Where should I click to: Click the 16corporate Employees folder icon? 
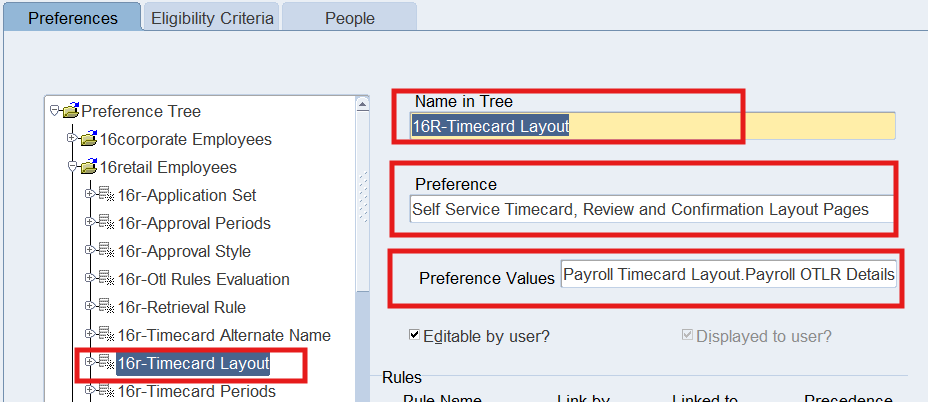pos(89,140)
